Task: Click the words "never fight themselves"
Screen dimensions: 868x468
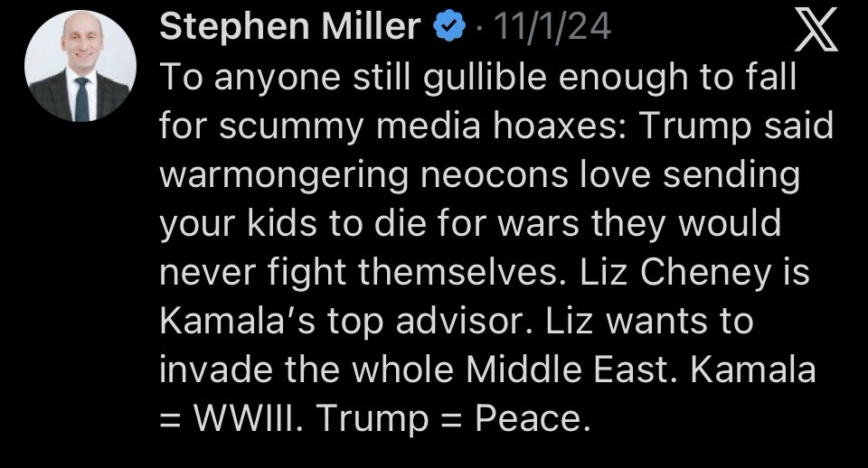Action: (358, 272)
